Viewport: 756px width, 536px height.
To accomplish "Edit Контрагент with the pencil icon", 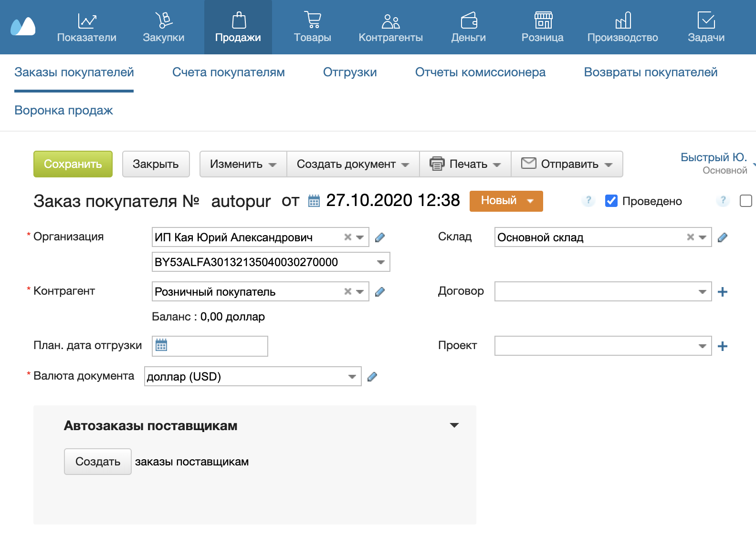I will [x=380, y=291].
